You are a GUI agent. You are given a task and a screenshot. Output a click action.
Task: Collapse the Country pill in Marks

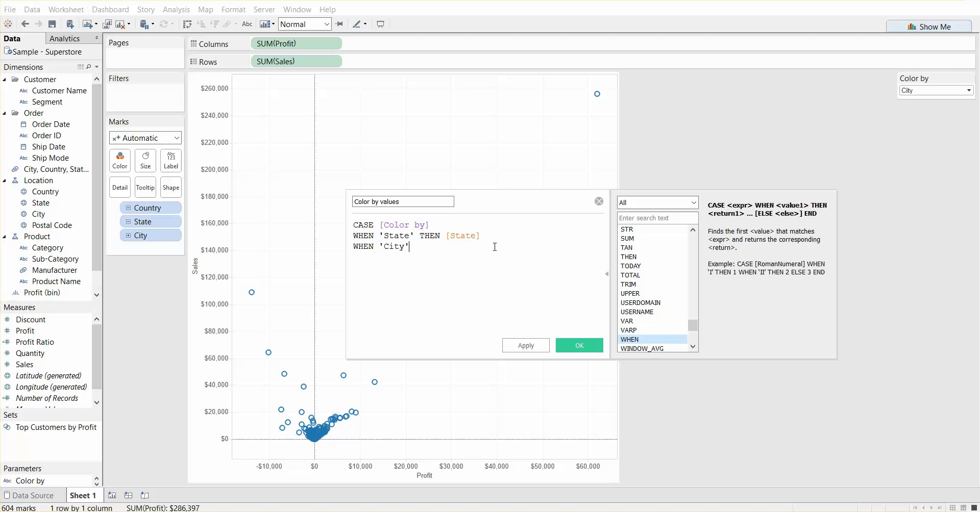(x=128, y=208)
